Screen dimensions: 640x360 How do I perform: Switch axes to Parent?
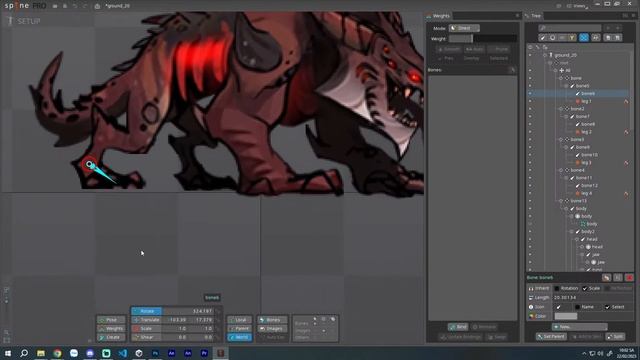(240, 329)
